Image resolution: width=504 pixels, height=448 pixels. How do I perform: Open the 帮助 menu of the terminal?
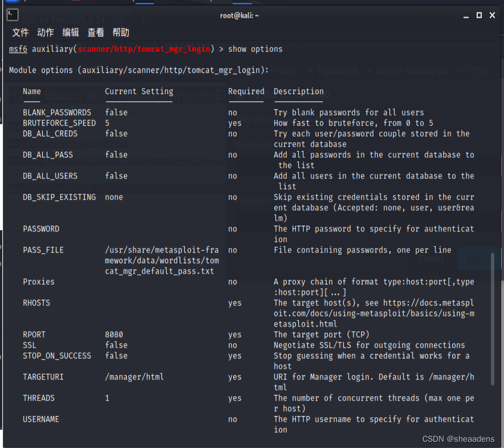pos(121,32)
